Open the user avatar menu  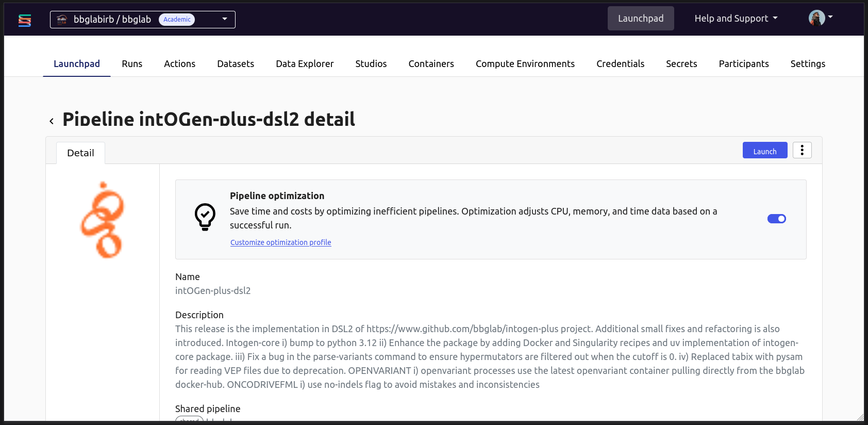pyautogui.click(x=821, y=18)
